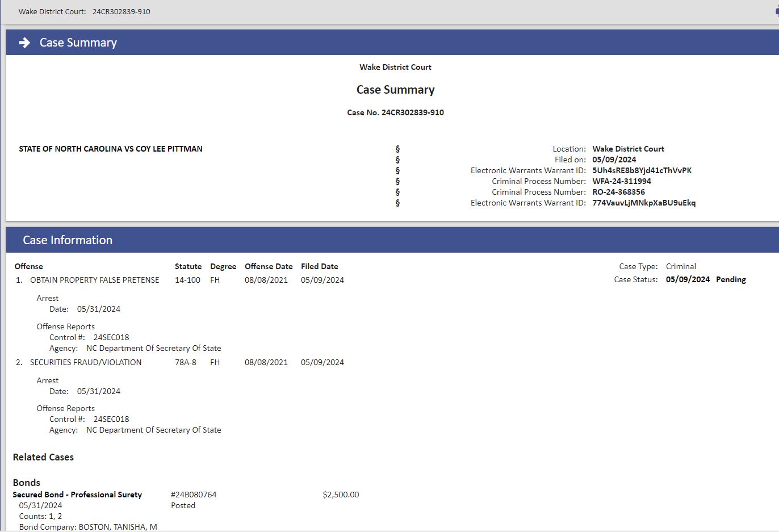The image size is (779, 532).
Task: Click statute 14-100
Action: coord(187,280)
